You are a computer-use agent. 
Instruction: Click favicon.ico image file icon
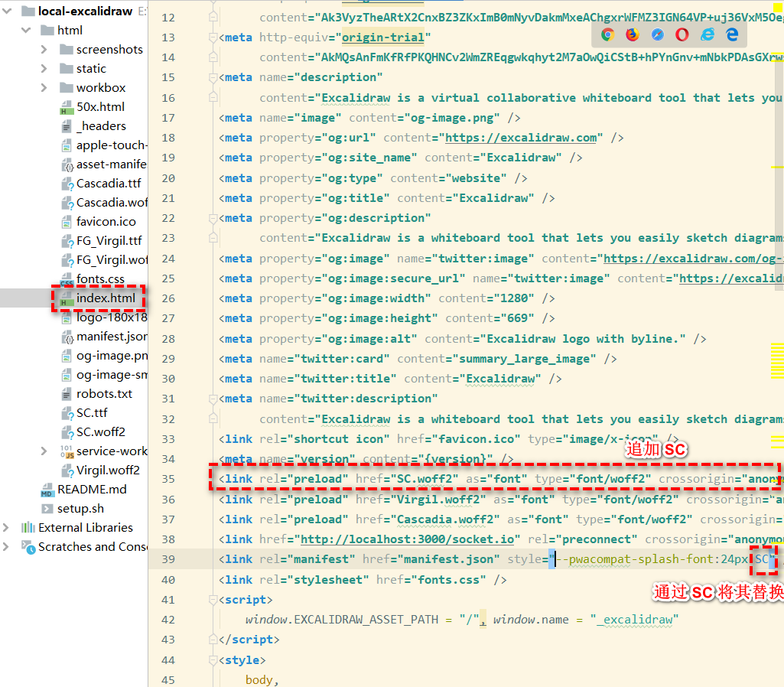(x=66, y=222)
